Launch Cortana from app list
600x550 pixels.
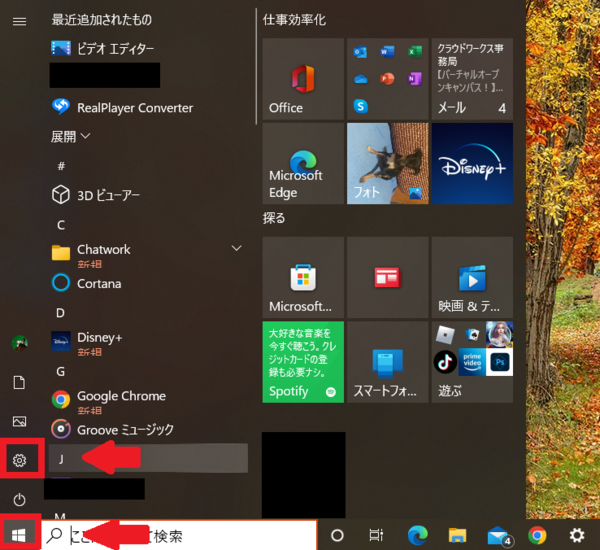point(86,283)
